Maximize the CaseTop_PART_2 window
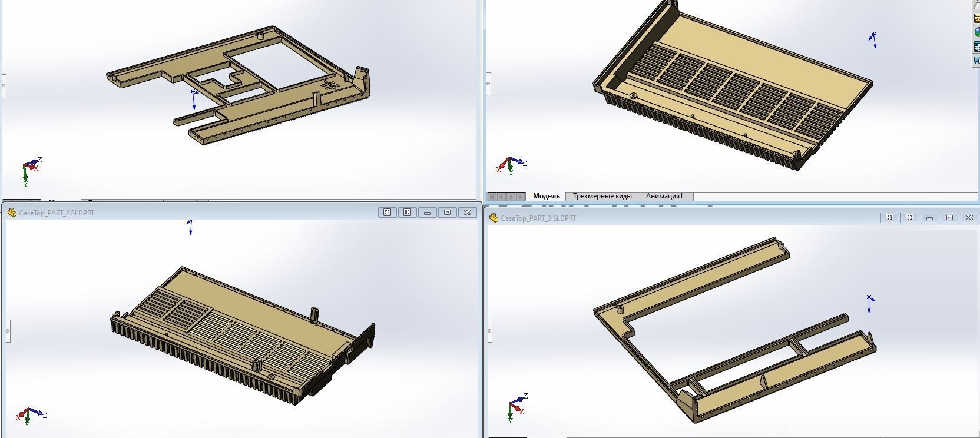The image size is (980, 438). coord(447,213)
